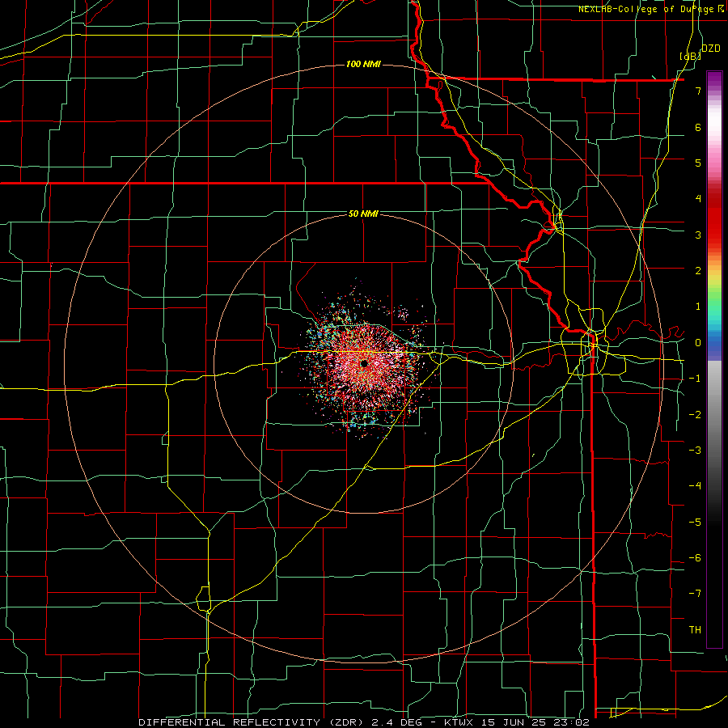Click the 3 value on the color scale
Image resolution: width=728 pixels, height=728 pixels.
[698, 235]
